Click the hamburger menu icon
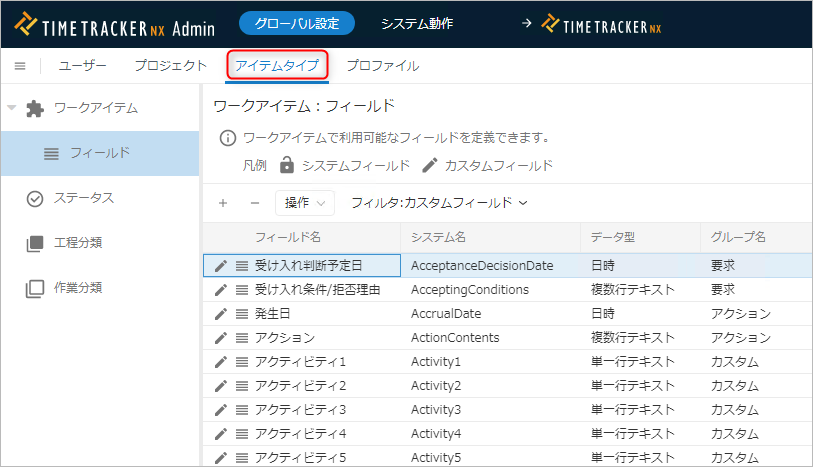813x467 pixels. pos(19,66)
